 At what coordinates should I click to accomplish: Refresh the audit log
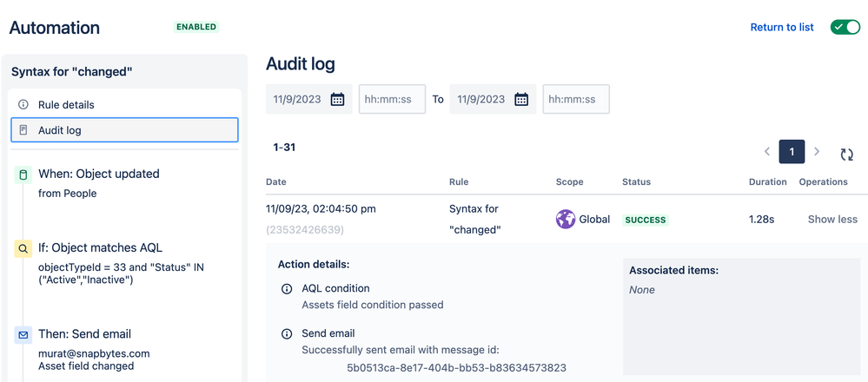click(846, 155)
